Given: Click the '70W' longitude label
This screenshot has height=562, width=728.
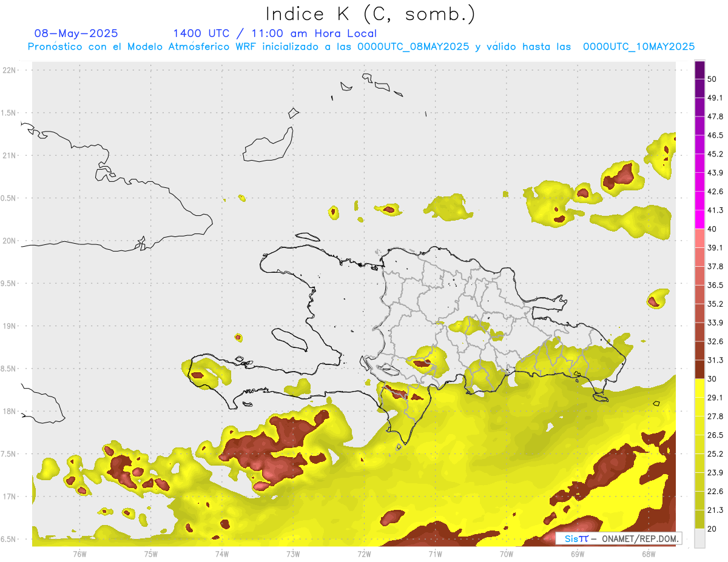Looking at the screenshot, I should pos(506,554).
